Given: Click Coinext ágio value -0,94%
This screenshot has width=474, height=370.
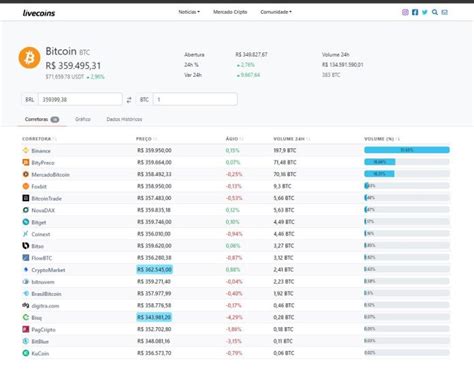Looking at the screenshot, I should 234,234.
